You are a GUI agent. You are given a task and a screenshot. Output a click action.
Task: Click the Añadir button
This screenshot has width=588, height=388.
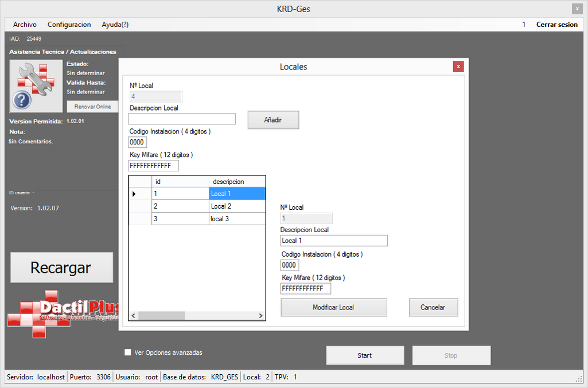click(x=273, y=120)
